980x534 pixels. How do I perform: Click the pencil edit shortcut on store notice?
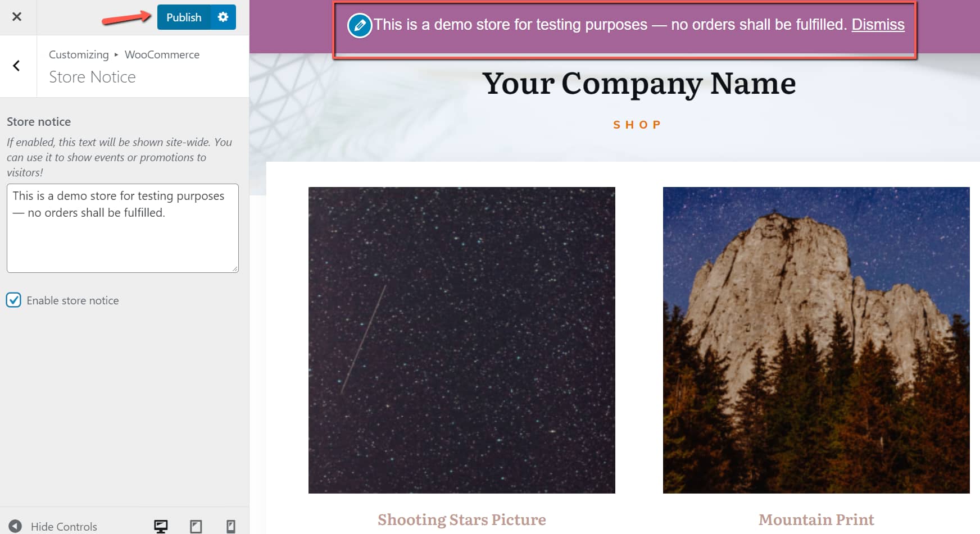[x=360, y=25]
